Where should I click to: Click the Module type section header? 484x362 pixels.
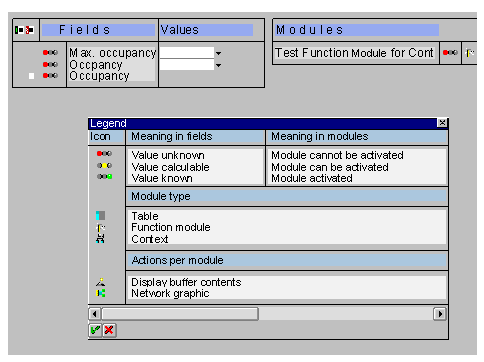click(x=287, y=196)
